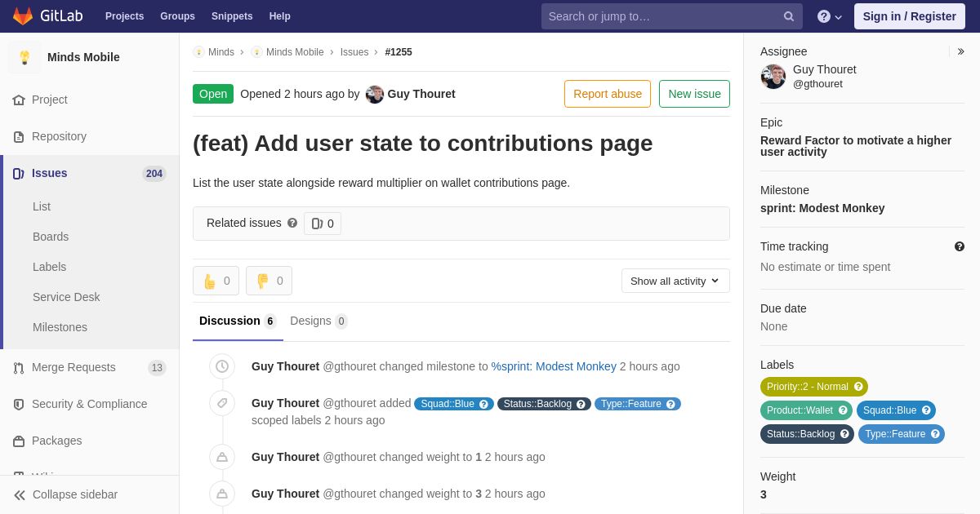Click the author avatar next to Guy Thouret
Image resolution: width=980 pixels, height=514 pixels.
pos(375,94)
